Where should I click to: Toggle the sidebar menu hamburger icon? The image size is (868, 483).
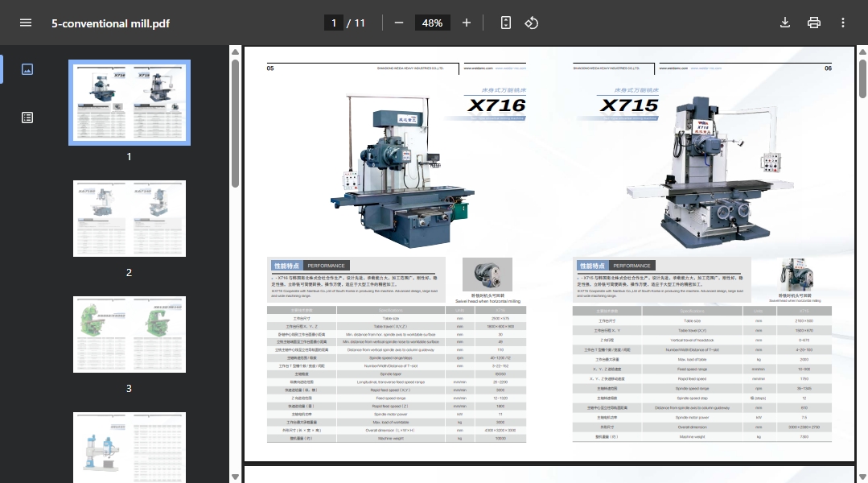coord(26,23)
